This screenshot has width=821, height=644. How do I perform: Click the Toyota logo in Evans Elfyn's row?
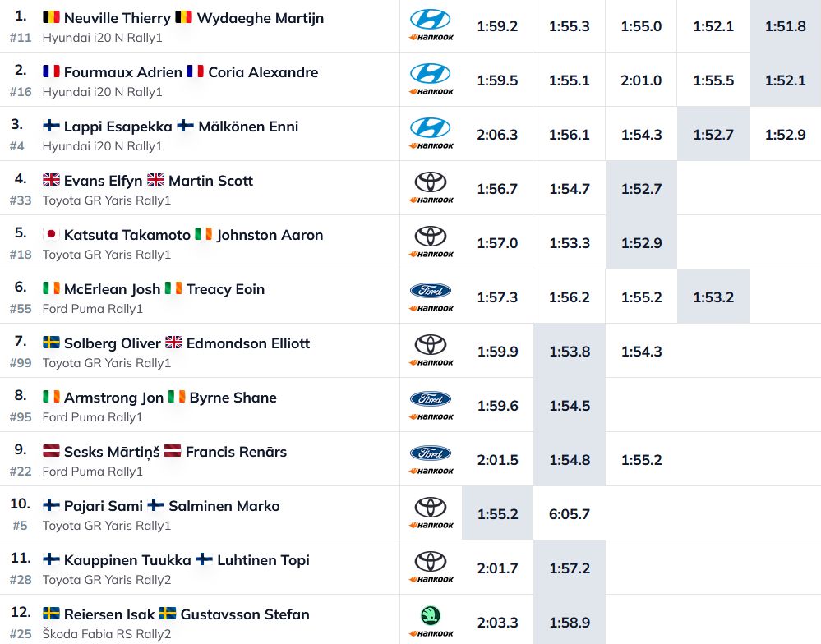(430, 182)
